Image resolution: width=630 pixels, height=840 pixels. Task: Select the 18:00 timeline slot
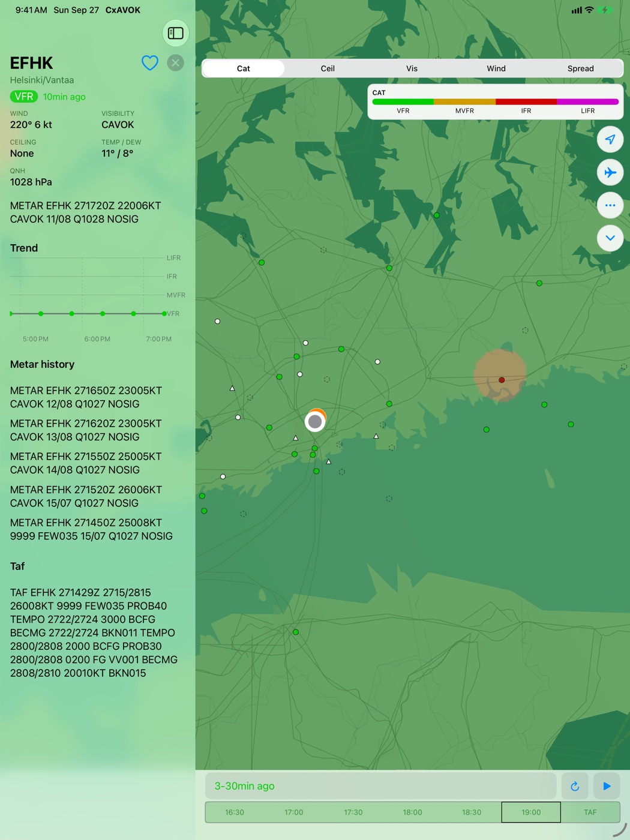pyautogui.click(x=412, y=812)
